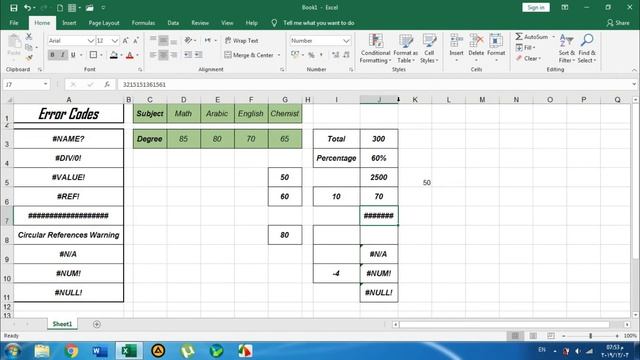This screenshot has width=640, height=360.
Task: Switch to the Insert tab
Action: tap(69, 23)
